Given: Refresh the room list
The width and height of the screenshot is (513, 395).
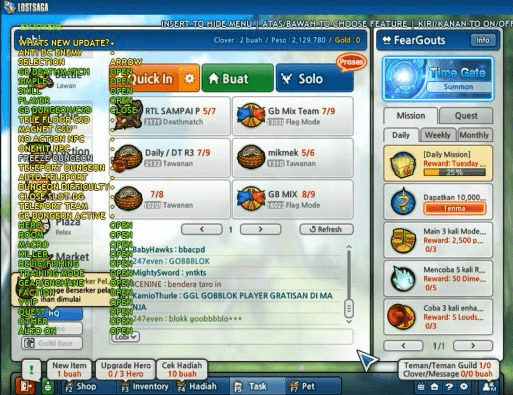Looking at the screenshot, I should tap(326, 229).
